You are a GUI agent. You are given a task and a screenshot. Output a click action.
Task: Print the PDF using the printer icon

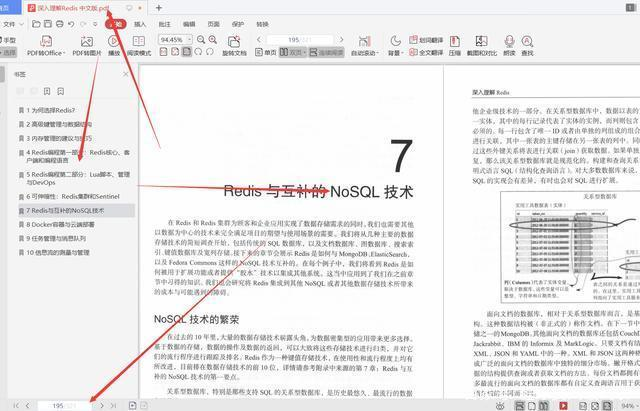tap(60, 24)
